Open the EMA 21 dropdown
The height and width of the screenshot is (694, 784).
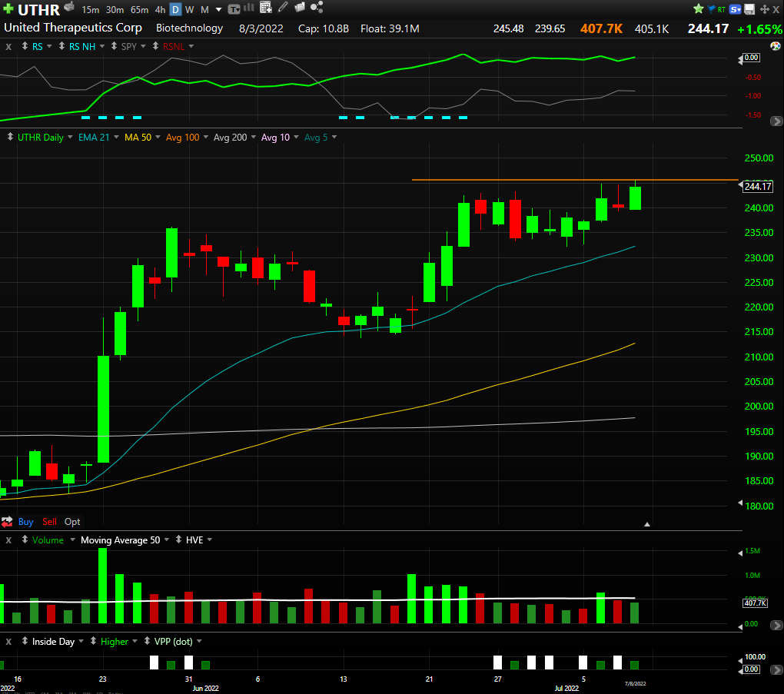pos(117,137)
